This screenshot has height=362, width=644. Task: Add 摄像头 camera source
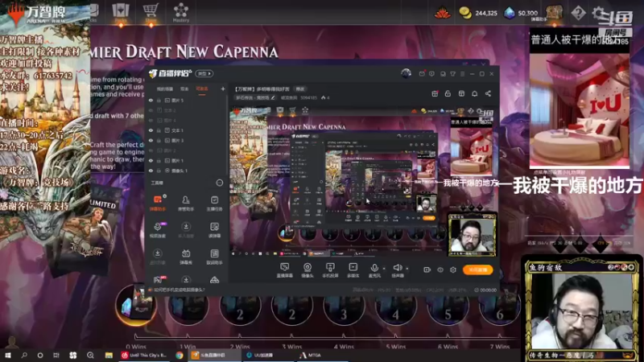click(x=308, y=270)
